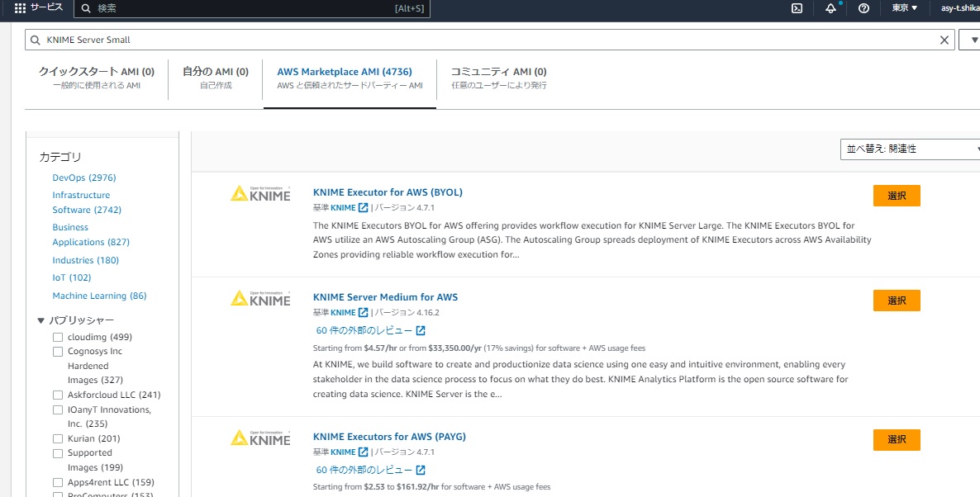Switch to クイックスタート AMI tab

(97, 78)
